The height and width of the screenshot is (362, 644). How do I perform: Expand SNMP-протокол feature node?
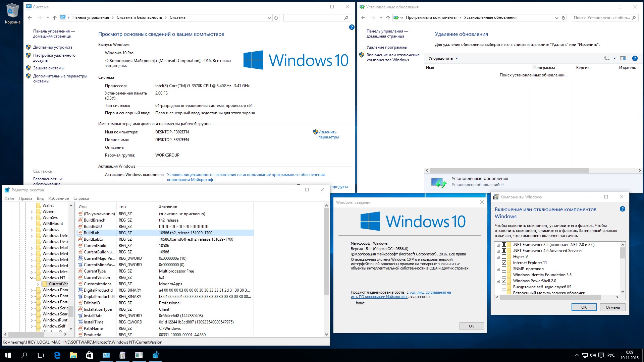pyautogui.click(x=498, y=269)
